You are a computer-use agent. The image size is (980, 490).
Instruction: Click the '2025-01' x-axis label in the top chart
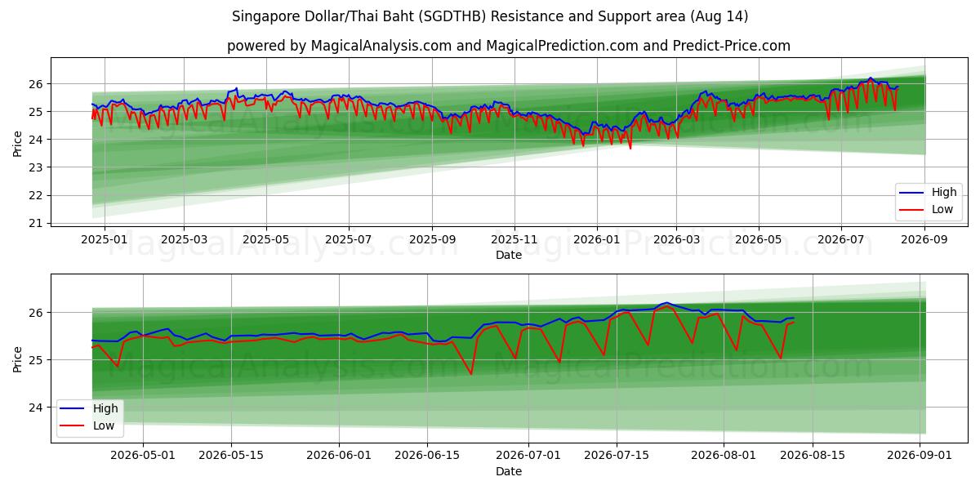tap(105, 238)
